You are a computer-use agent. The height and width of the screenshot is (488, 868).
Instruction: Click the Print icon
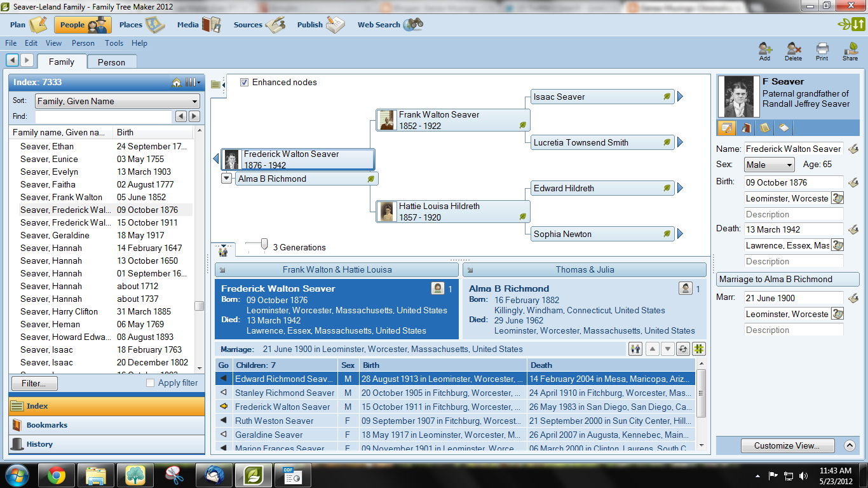point(822,51)
